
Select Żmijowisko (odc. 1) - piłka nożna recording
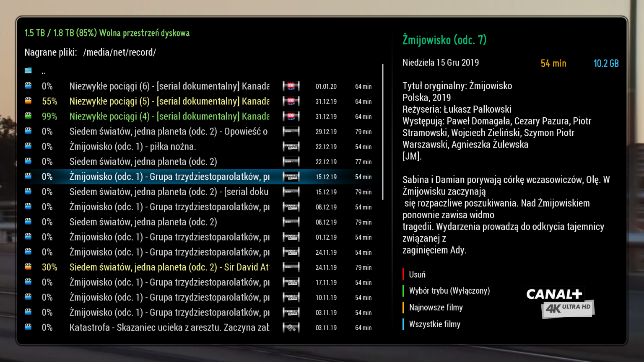(x=132, y=147)
